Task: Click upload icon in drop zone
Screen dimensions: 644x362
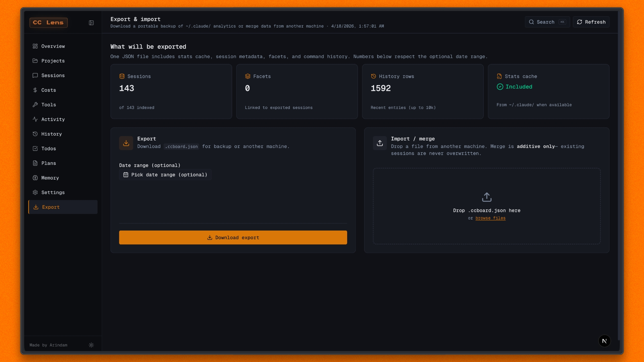Action: tap(487, 197)
